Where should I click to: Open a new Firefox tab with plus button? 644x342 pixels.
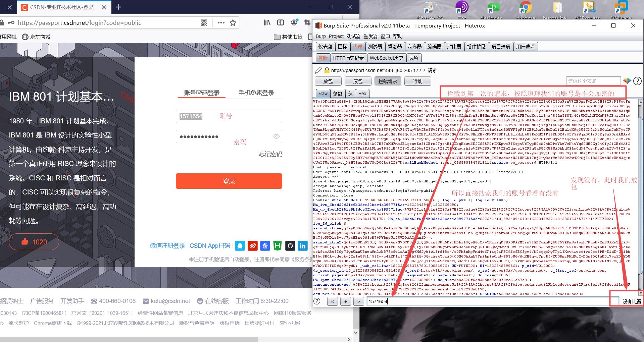tap(118, 7)
